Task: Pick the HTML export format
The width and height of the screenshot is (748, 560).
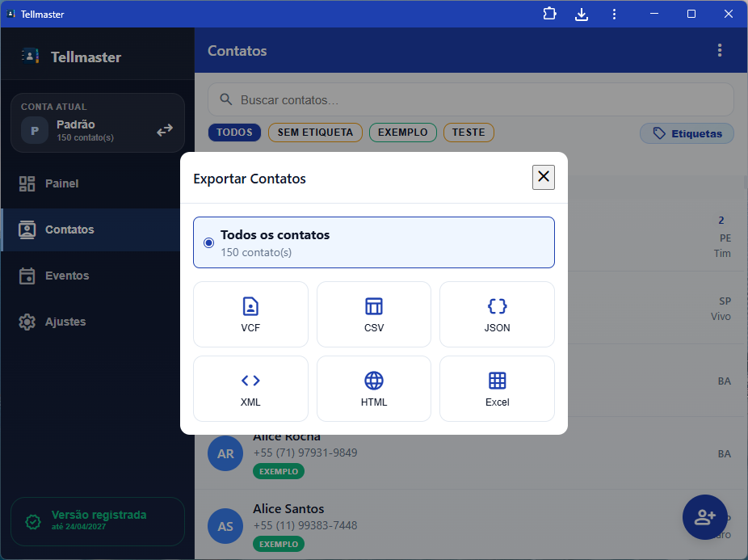Action: coord(374,389)
